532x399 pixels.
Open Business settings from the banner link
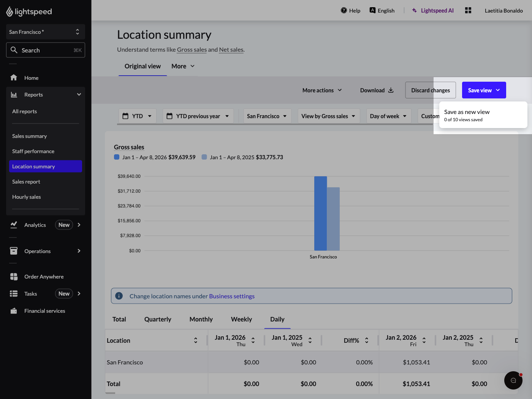pos(232,296)
